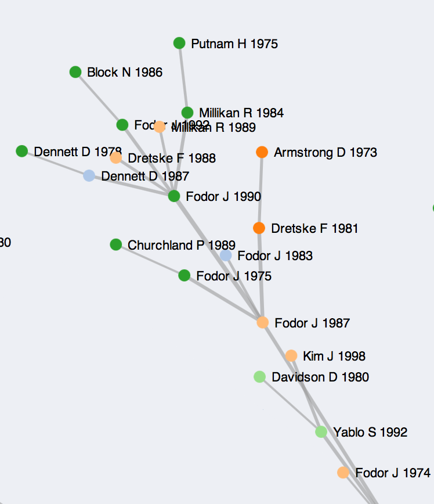Select the Block N 1986 node

pyautogui.click(x=75, y=72)
